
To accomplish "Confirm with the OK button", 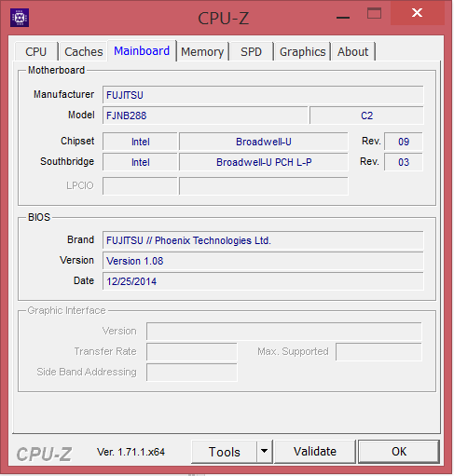I will pos(399,452).
